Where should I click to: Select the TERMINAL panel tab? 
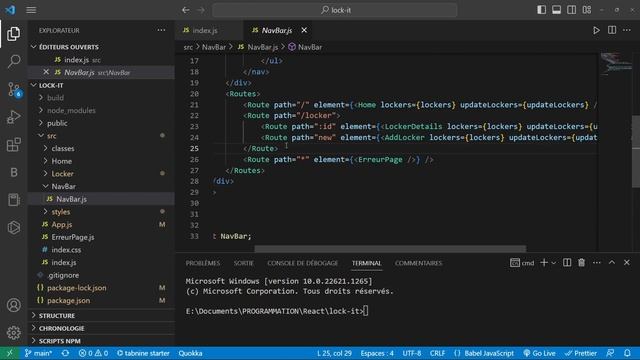(x=367, y=263)
